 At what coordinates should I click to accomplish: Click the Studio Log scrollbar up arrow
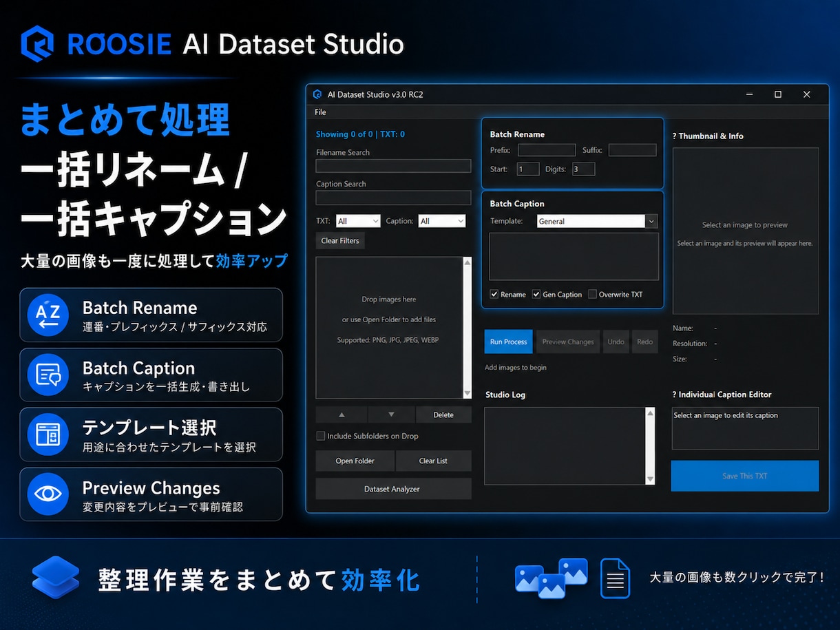(x=650, y=412)
